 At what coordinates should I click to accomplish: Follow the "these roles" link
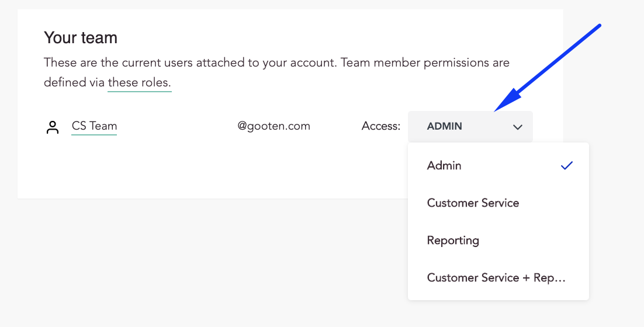[139, 82]
